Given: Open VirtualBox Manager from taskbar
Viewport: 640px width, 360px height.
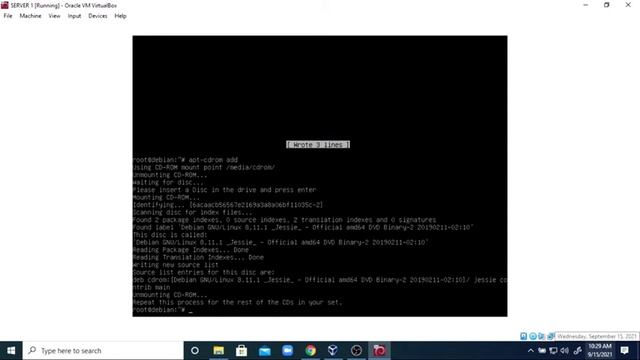Looking at the screenshot, I should [333, 351].
